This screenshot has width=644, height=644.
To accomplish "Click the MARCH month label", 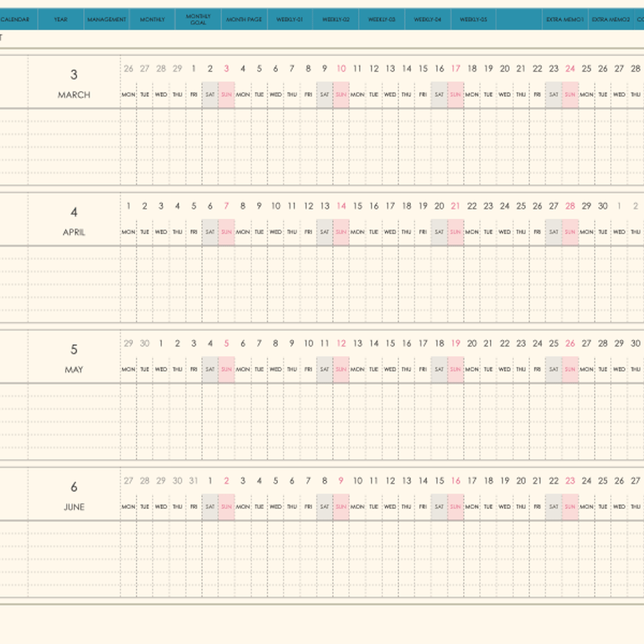I will point(74,95).
